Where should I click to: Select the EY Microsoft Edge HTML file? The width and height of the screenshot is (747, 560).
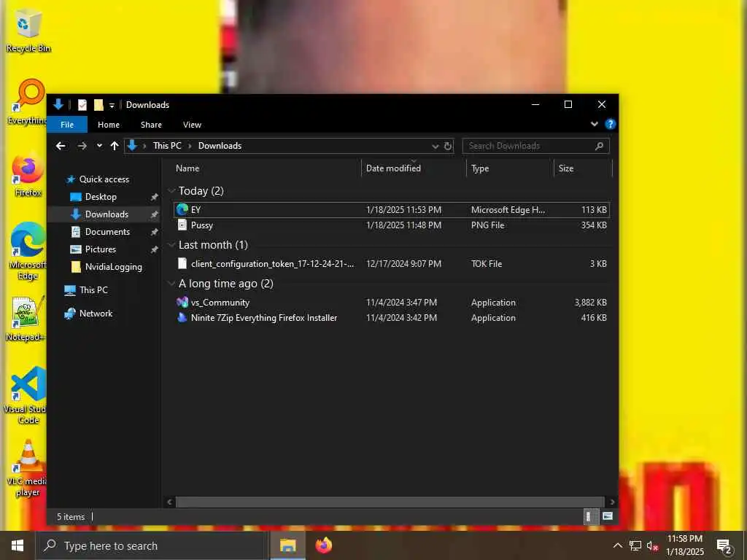click(392, 209)
